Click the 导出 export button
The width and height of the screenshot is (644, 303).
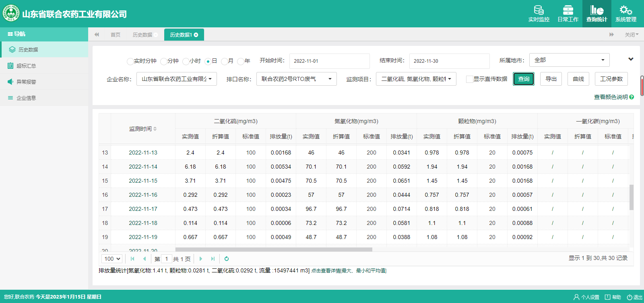pyautogui.click(x=551, y=79)
